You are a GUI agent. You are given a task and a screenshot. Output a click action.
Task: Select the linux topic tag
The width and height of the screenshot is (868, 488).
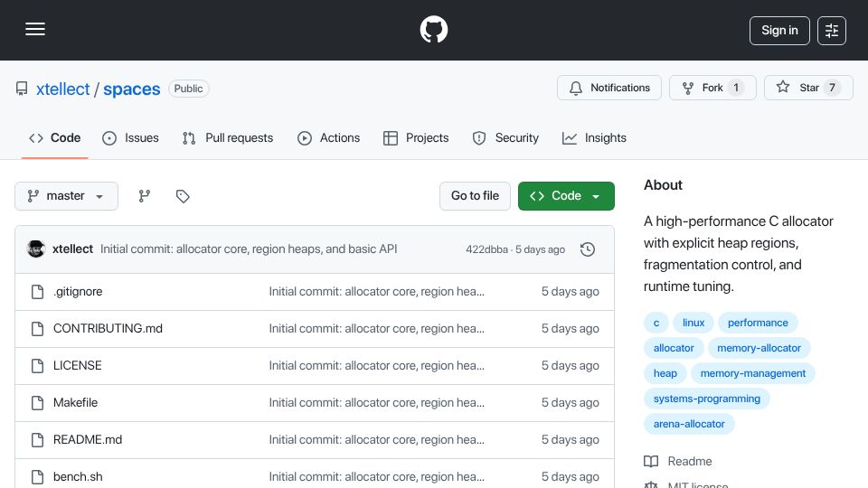[693, 323]
